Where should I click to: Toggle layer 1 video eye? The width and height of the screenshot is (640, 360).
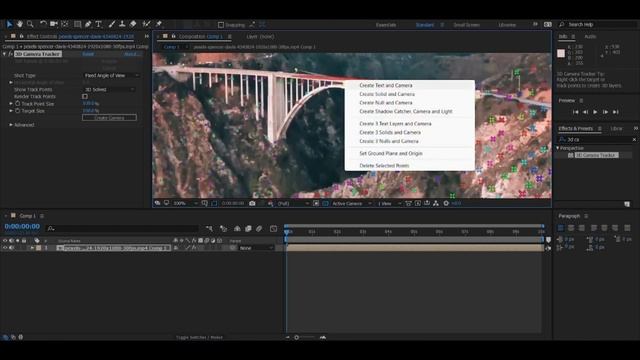pos(5,248)
